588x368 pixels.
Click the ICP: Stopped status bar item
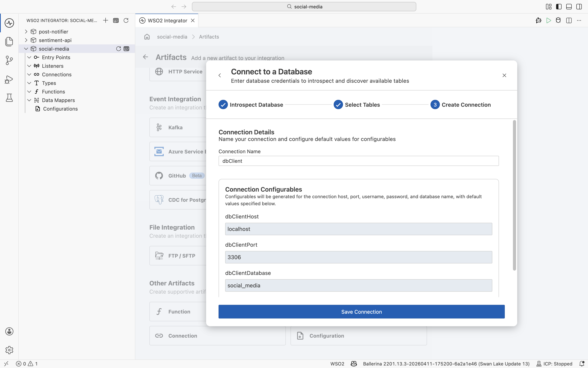pos(554,364)
